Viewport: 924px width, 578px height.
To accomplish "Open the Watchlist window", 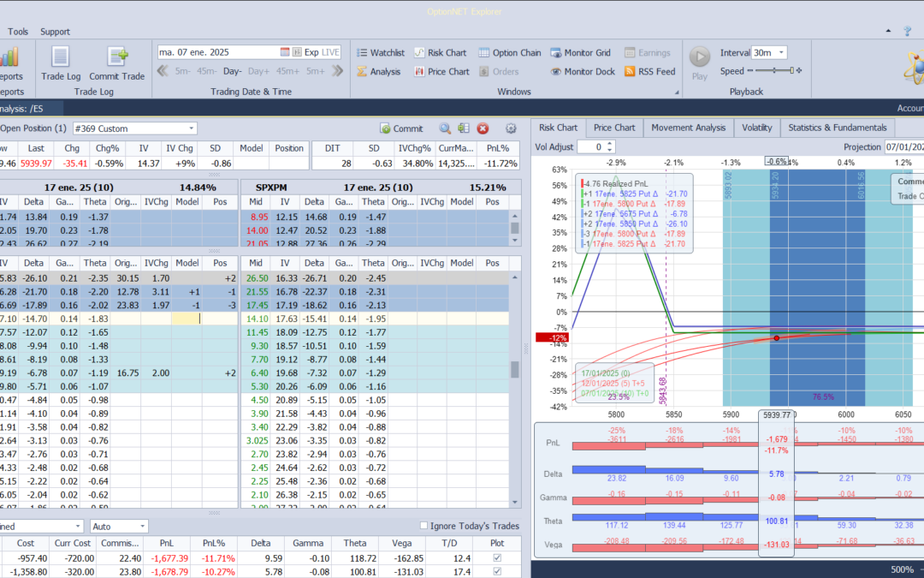I will coord(380,53).
